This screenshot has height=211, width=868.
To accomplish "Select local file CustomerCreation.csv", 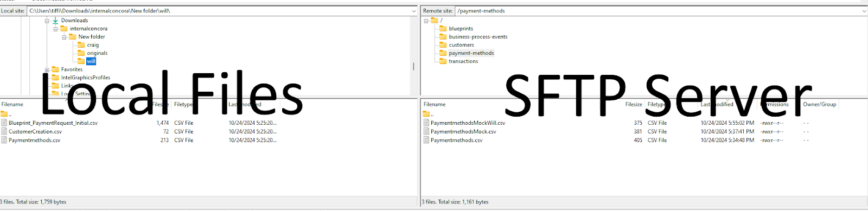I will pyautogui.click(x=35, y=131).
